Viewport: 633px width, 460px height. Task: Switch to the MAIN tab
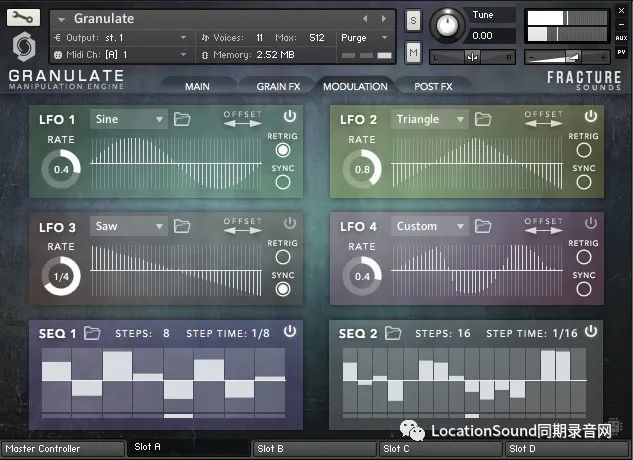click(197, 86)
